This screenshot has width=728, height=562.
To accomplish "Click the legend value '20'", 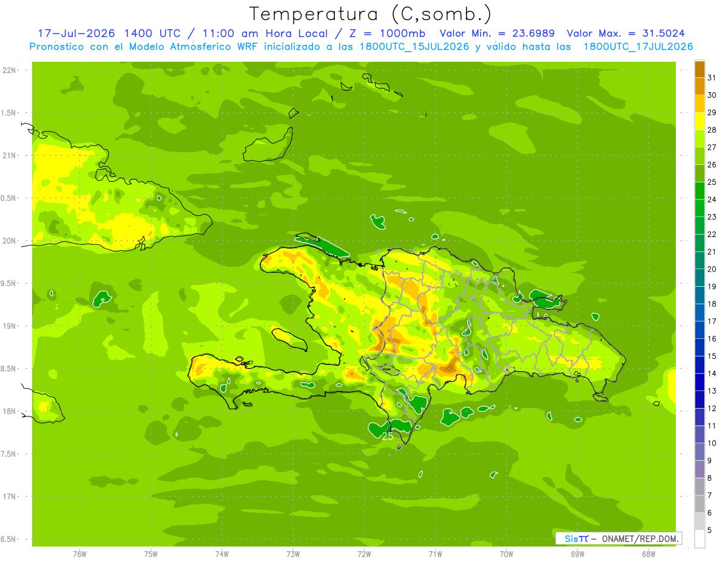I will pos(712,269).
